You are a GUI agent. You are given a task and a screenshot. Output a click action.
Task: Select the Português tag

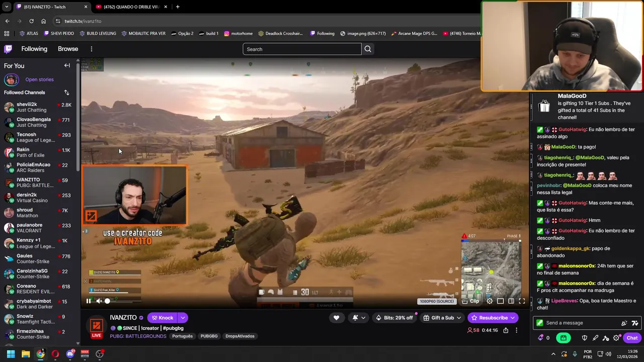click(x=182, y=336)
